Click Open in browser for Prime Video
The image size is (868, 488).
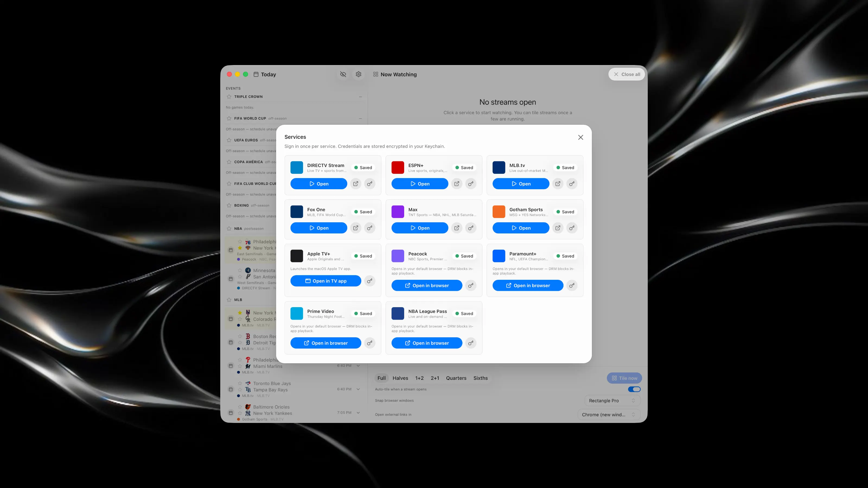pos(326,343)
